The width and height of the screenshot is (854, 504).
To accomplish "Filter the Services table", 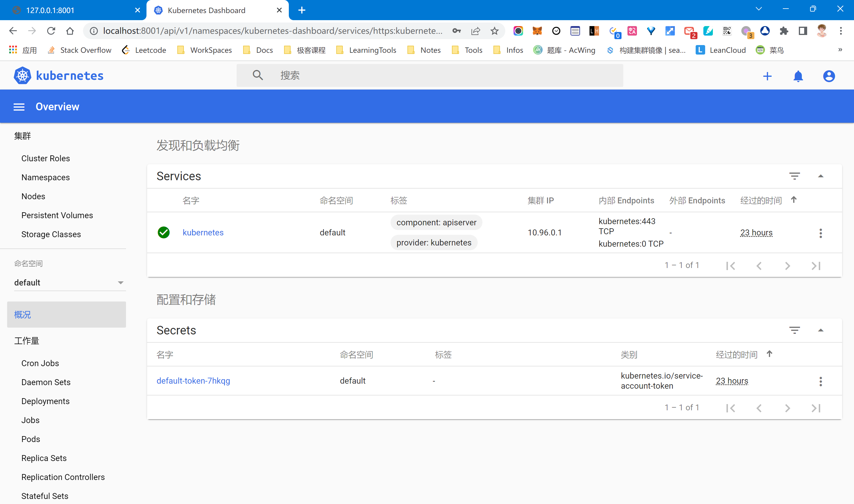I will [794, 176].
